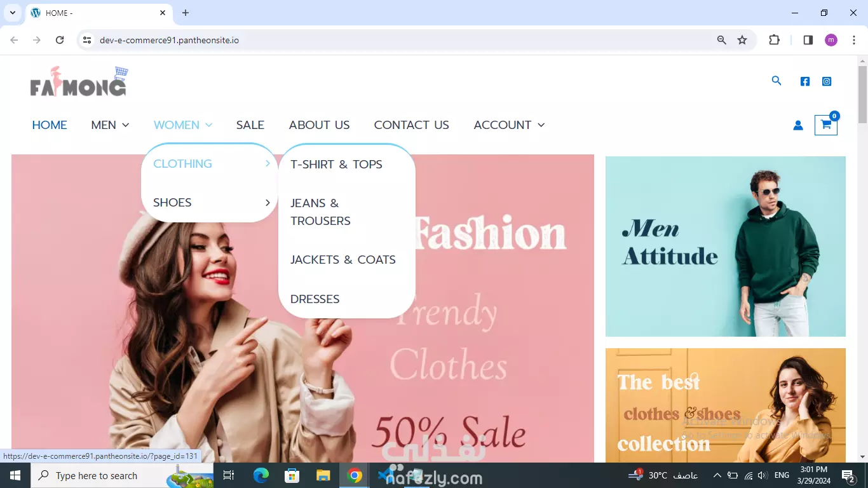The image size is (868, 488).
Task: Open the ACCOUNT menu
Action: click(x=503, y=125)
